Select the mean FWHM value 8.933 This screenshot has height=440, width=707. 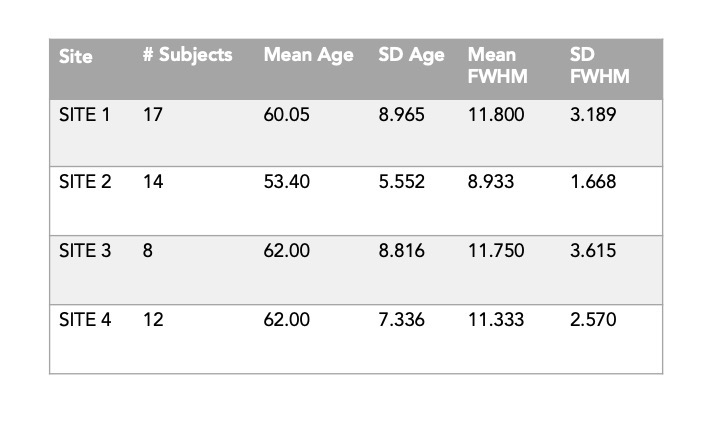click(x=491, y=183)
